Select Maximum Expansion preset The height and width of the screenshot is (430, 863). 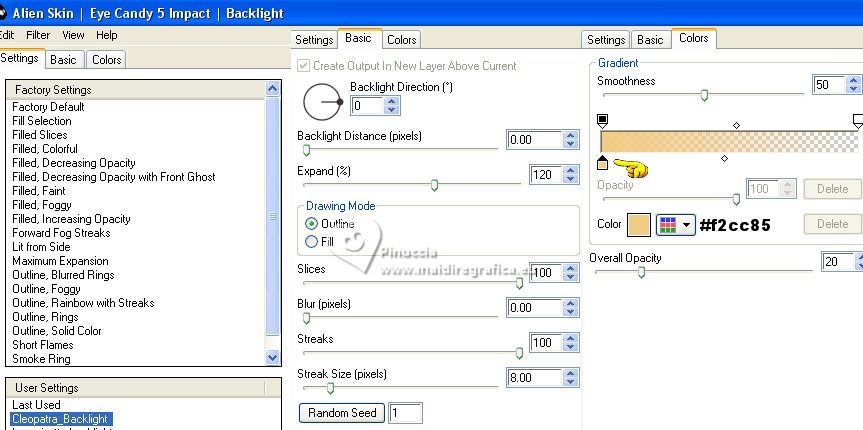point(60,261)
